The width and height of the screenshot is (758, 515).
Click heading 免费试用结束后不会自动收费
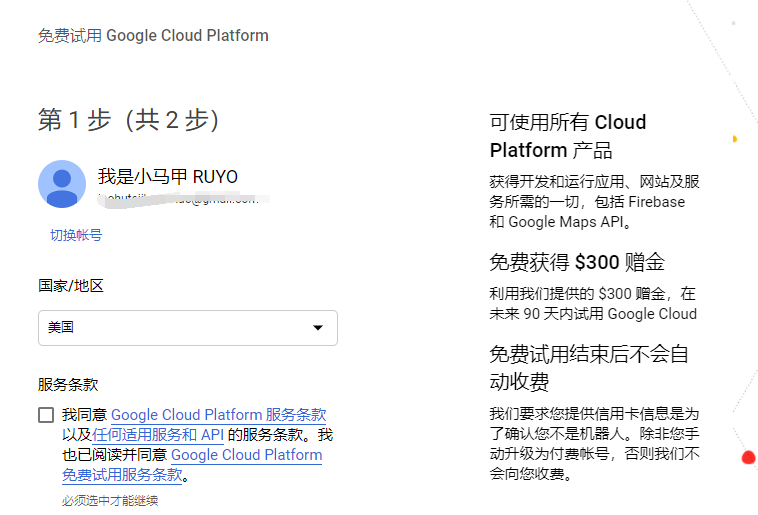point(589,368)
